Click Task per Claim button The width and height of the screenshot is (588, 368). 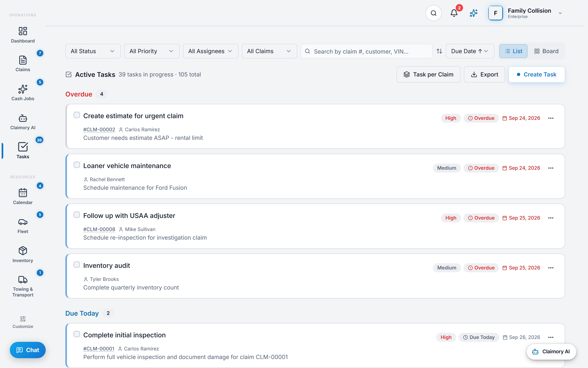coord(428,74)
